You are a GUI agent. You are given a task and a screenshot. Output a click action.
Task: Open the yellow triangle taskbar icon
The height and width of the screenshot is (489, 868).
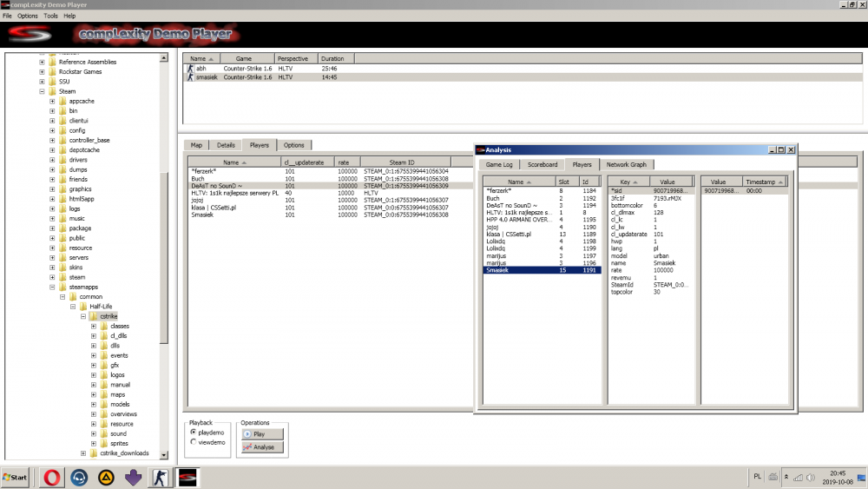[106, 478]
